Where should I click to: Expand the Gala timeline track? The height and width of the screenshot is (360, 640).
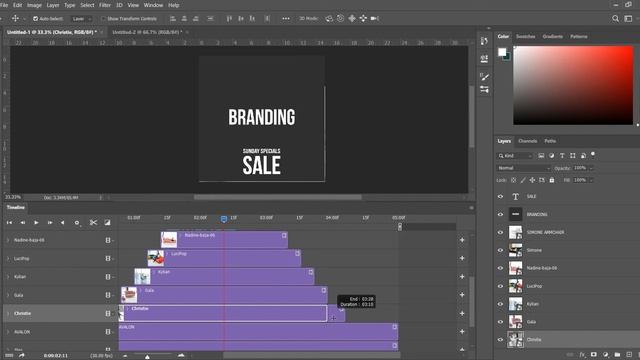coord(8,295)
